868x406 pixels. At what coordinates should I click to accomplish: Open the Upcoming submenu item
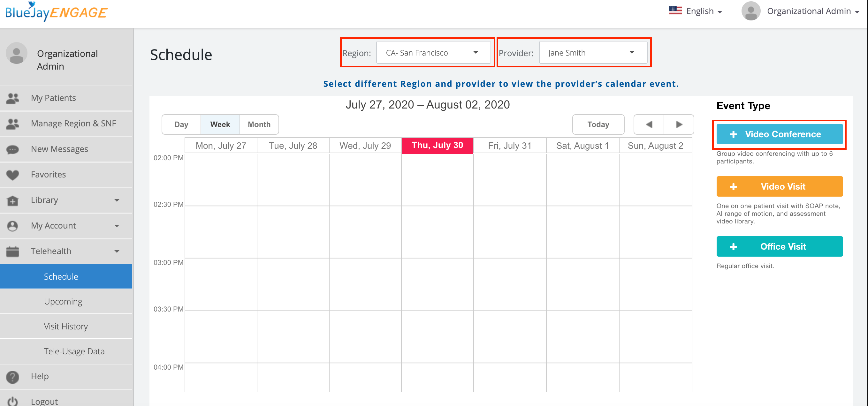click(63, 302)
